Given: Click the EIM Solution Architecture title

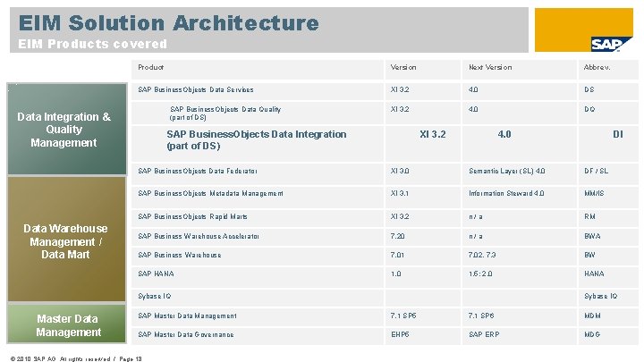Looking at the screenshot, I should pos(168,22).
